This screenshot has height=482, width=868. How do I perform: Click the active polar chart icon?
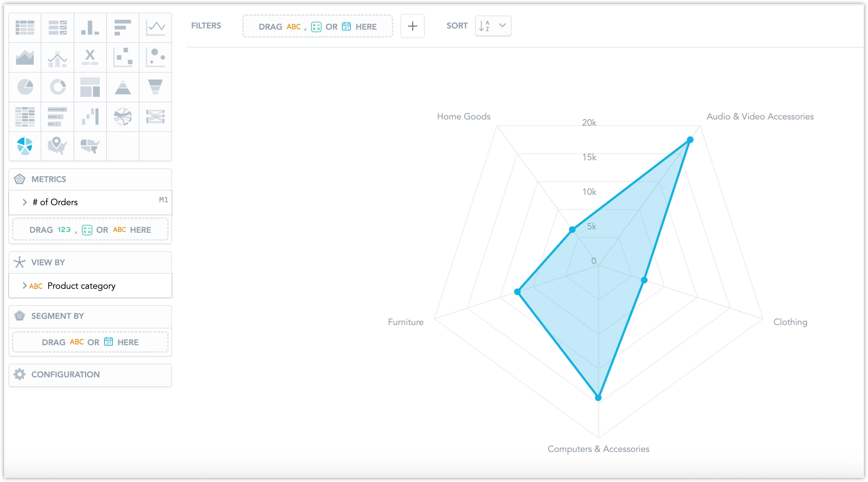click(25, 146)
